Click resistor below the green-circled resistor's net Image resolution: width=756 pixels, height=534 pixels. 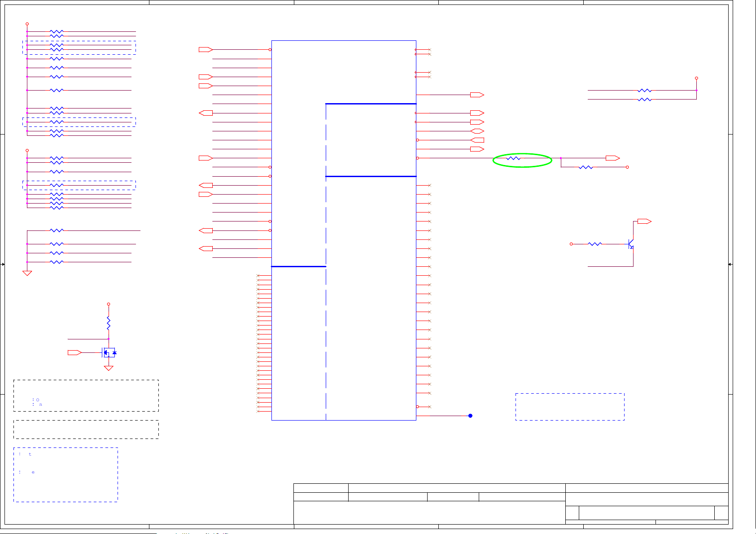point(586,167)
